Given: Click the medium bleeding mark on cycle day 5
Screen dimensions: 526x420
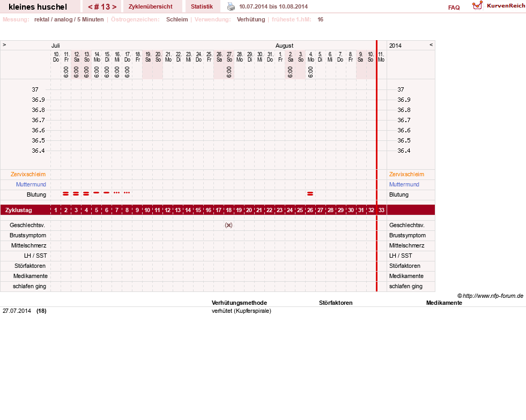Looking at the screenshot, I should point(97,193).
